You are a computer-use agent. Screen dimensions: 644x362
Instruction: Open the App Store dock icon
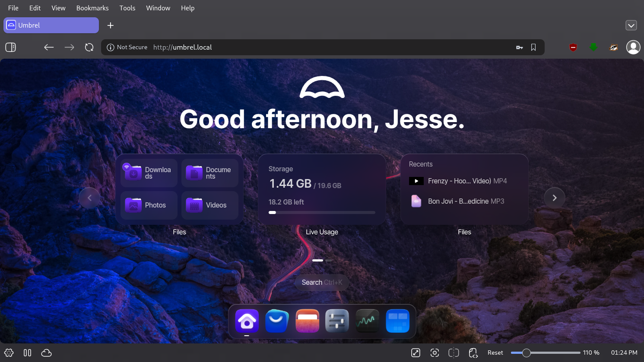click(277, 321)
